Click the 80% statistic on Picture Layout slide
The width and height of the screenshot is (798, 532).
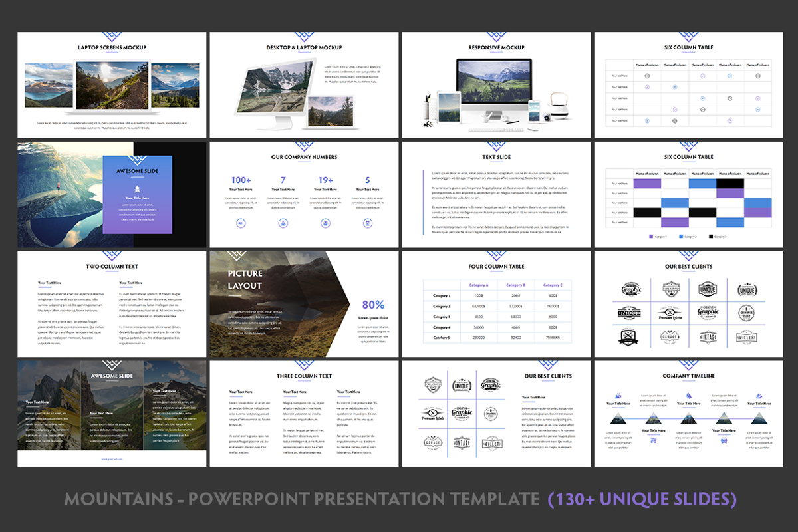[x=372, y=304]
